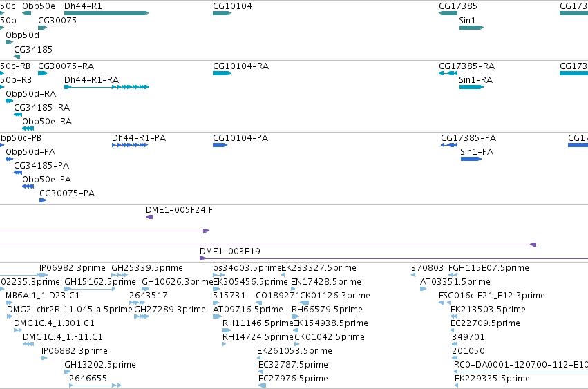Select the CG10104-PA protein label
Image resolution: width=588 pixels, height=389 pixels.
click(240, 138)
